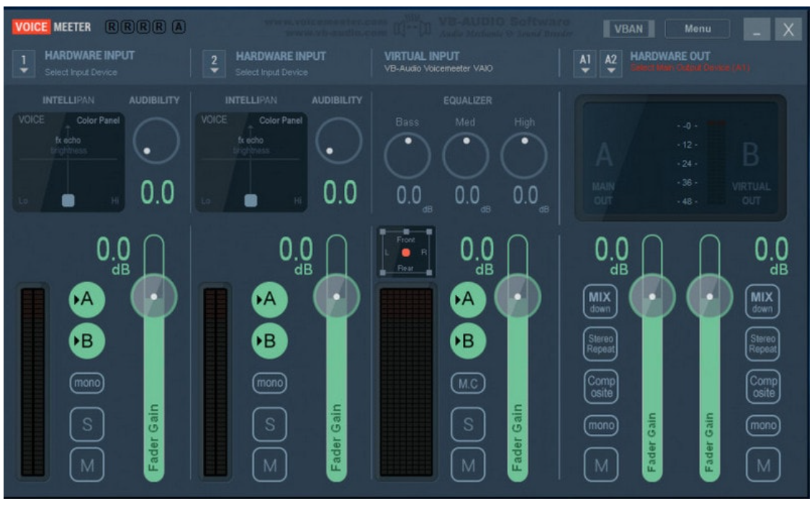Click the M.C button on Virtual Input
Viewport: 812px width, 506px height.
(x=466, y=384)
